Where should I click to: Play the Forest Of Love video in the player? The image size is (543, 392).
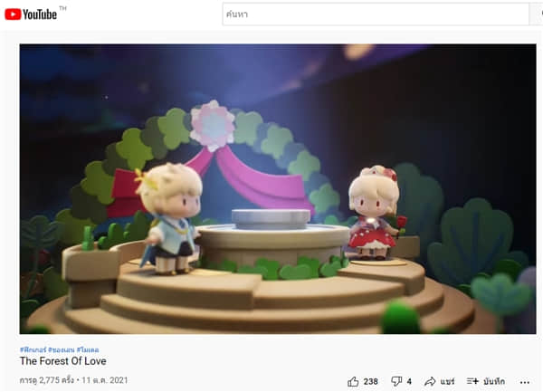(278, 188)
